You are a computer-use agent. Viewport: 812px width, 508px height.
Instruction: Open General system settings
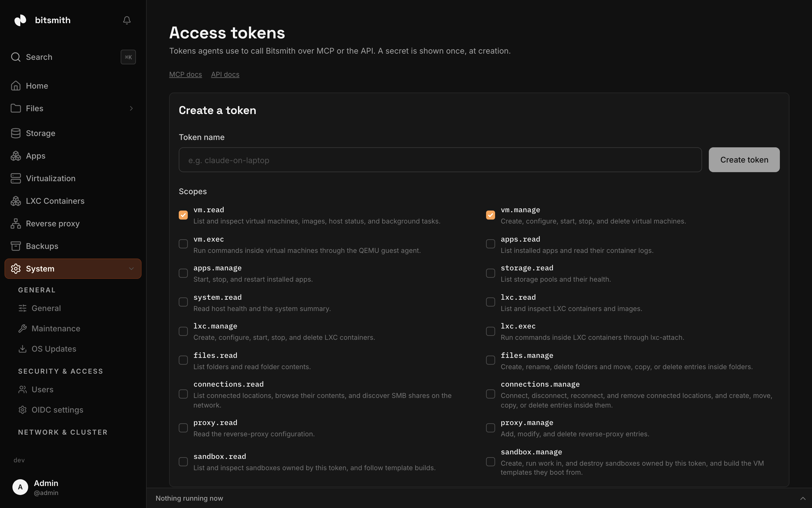point(76,308)
